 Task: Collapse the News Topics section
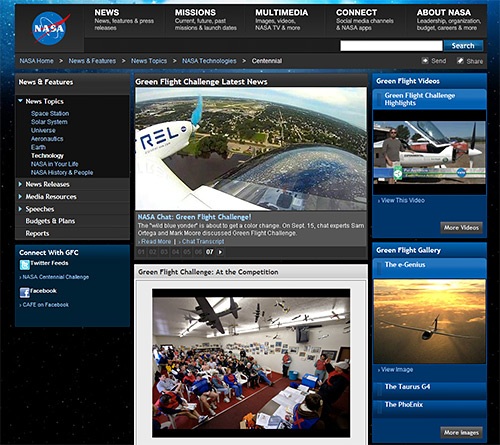tap(21, 101)
